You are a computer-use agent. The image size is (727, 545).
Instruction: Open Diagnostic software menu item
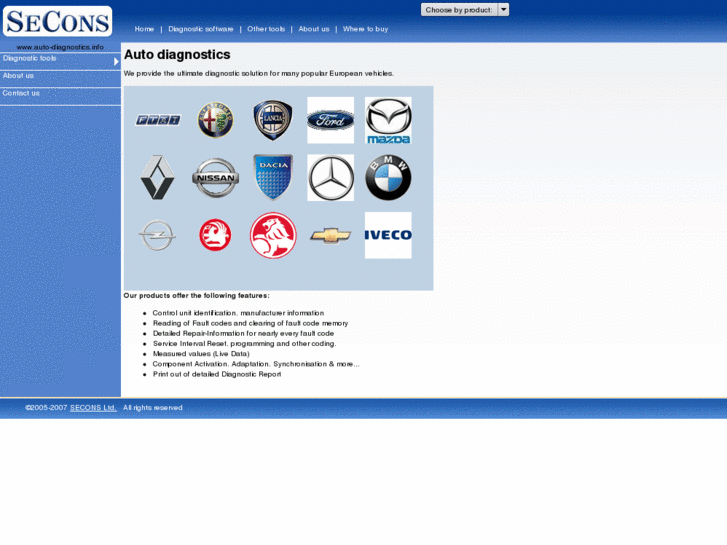[201, 29]
